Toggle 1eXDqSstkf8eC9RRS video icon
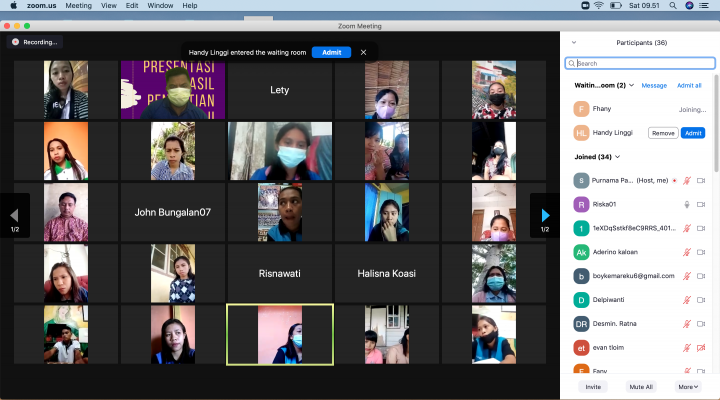 (x=701, y=228)
